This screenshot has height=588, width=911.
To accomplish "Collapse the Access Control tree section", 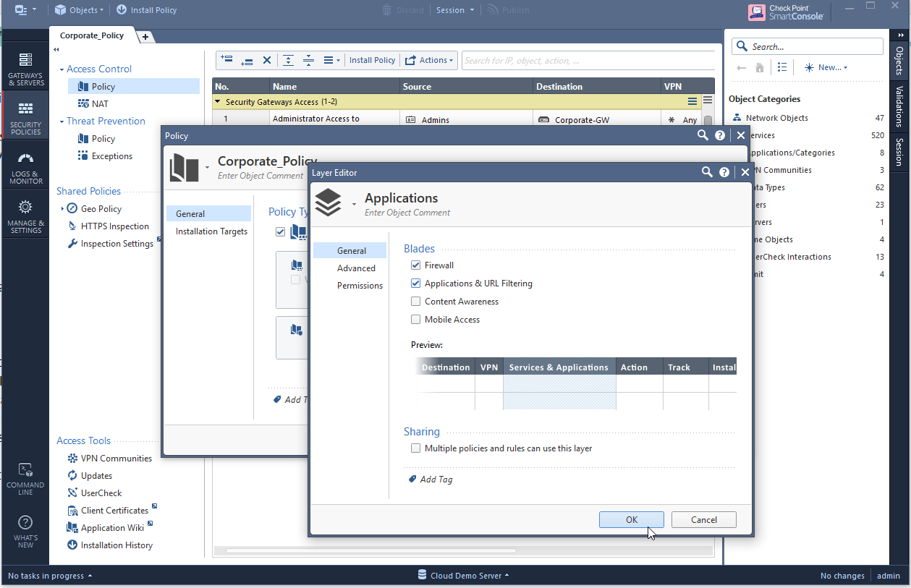I will click(62, 69).
